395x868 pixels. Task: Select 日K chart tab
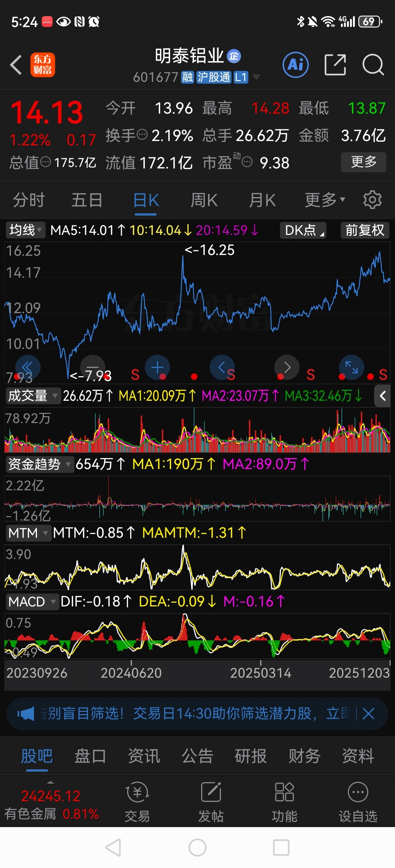tap(146, 200)
